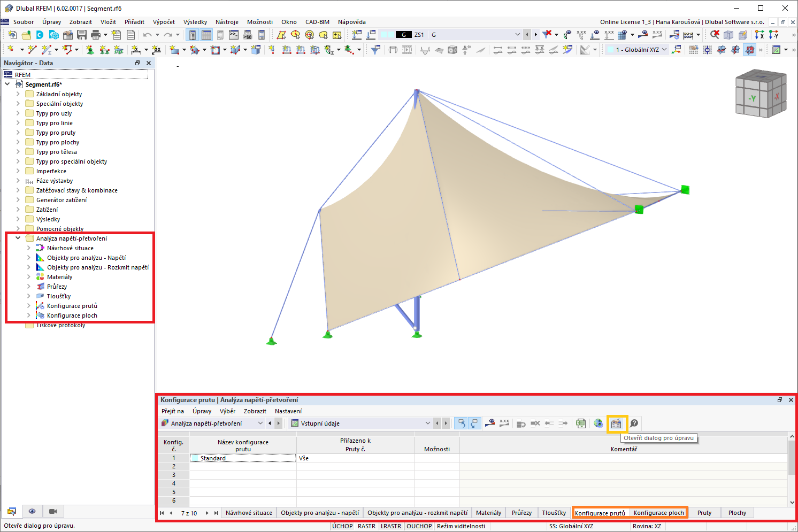
Task: Switch to the Konfigurace ploch tab
Action: point(658,513)
